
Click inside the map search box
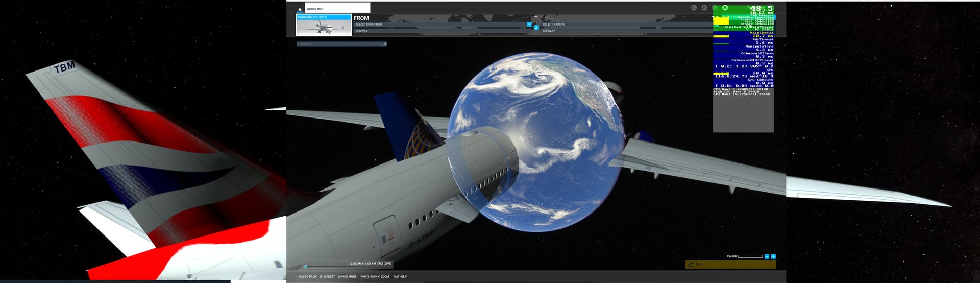[x=339, y=44]
